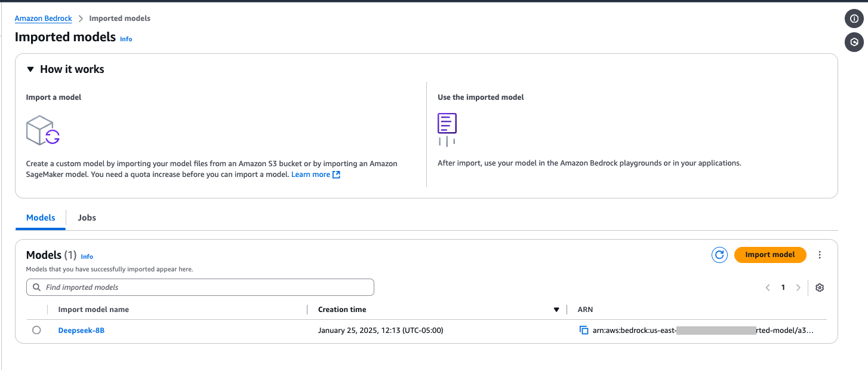Select the Models tab
The image size is (868, 370).
[41, 218]
